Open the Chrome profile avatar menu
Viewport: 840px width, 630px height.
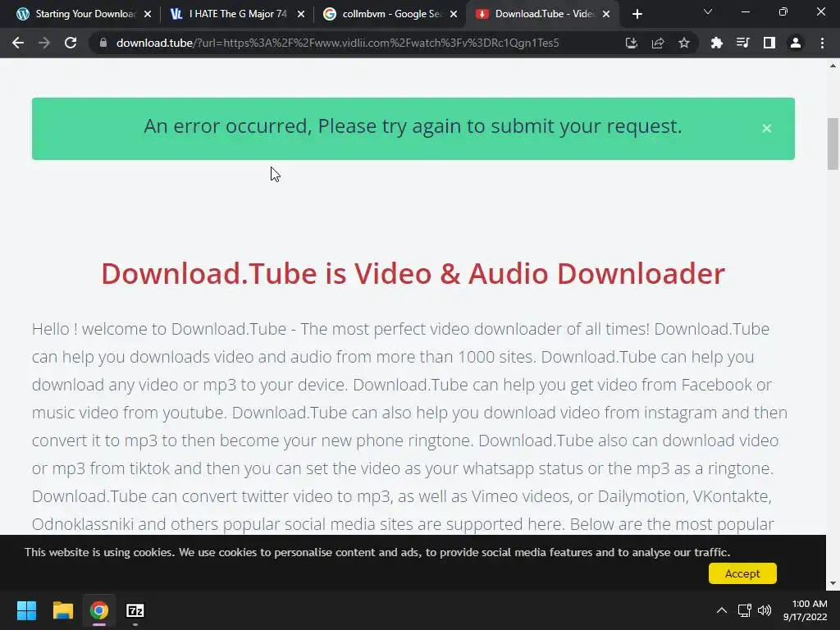796,43
